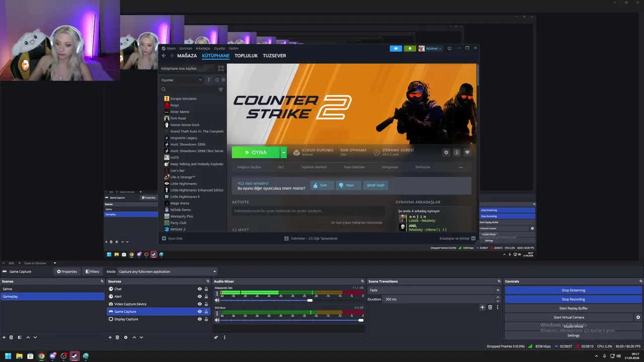Open Oyunlar collection dropdown in Steam
This screenshot has height=362, width=644.
[182, 80]
